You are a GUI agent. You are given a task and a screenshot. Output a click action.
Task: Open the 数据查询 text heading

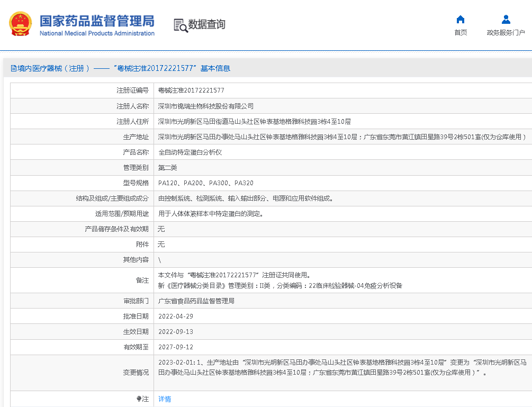tap(206, 24)
